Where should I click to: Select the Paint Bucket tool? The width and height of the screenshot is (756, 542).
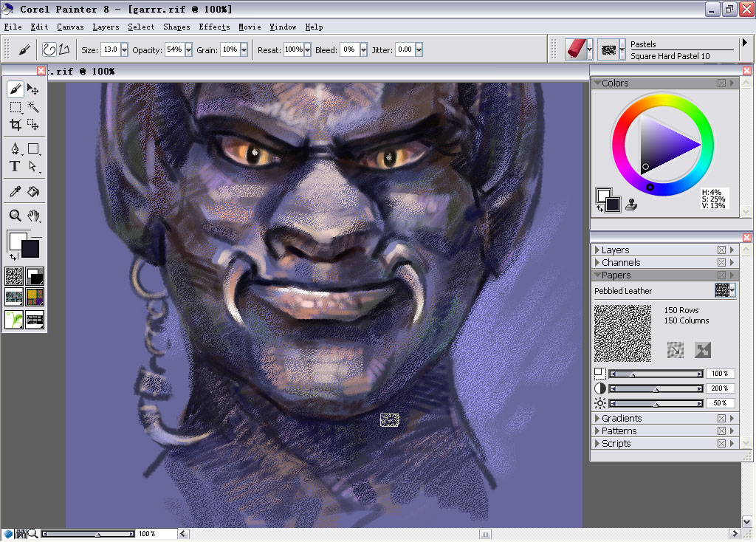coord(32,191)
